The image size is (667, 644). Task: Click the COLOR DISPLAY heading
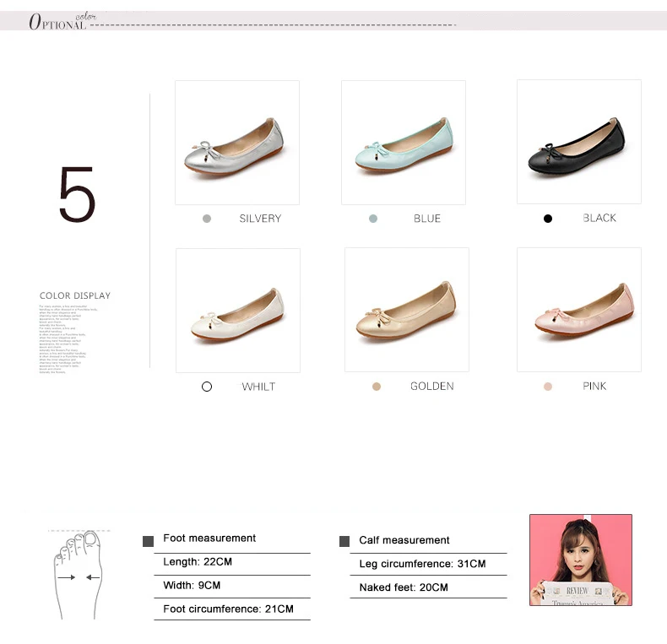(75, 295)
